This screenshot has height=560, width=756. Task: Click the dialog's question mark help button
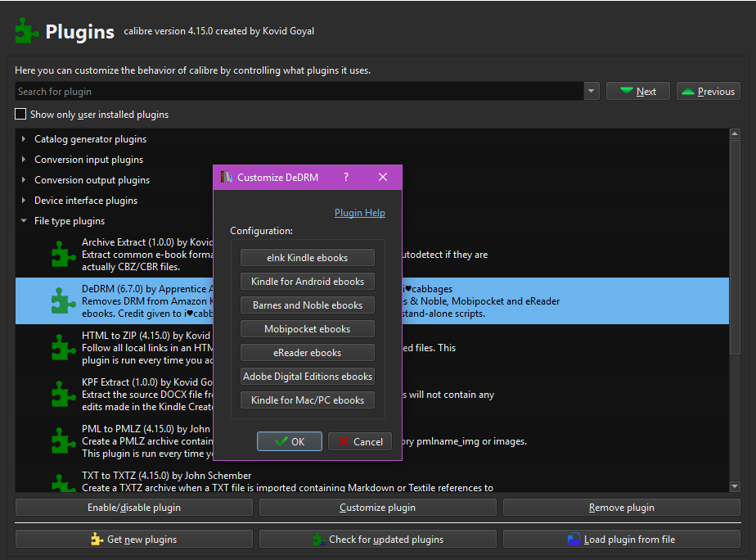tap(346, 177)
